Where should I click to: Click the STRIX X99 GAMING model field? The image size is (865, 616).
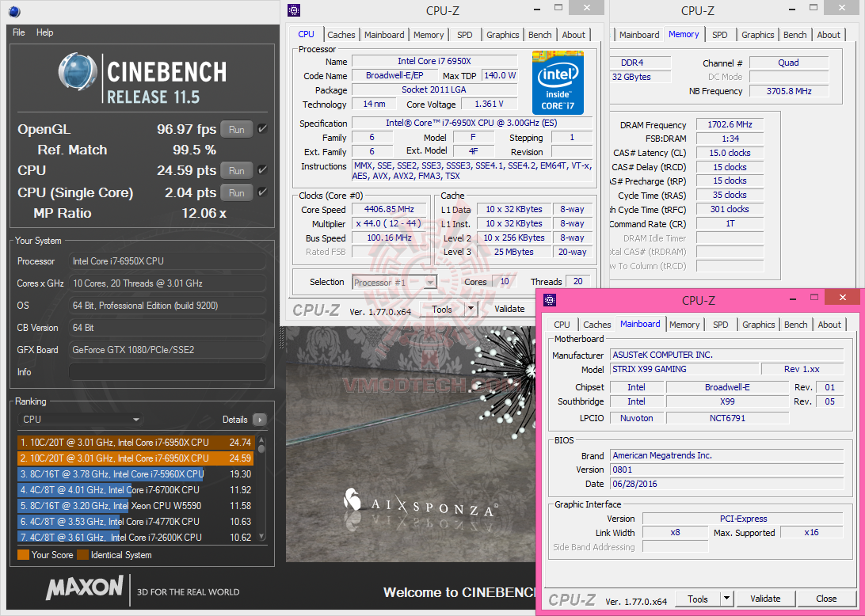coord(684,370)
